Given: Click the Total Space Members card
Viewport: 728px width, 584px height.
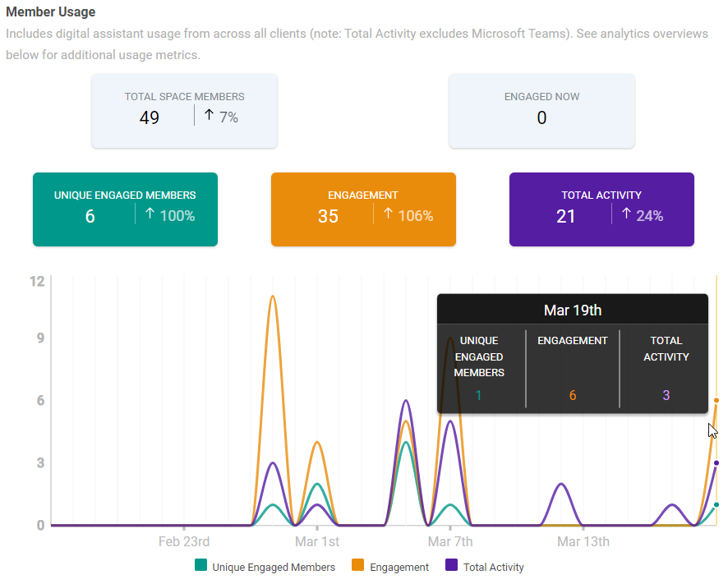Looking at the screenshot, I should click(x=184, y=111).
